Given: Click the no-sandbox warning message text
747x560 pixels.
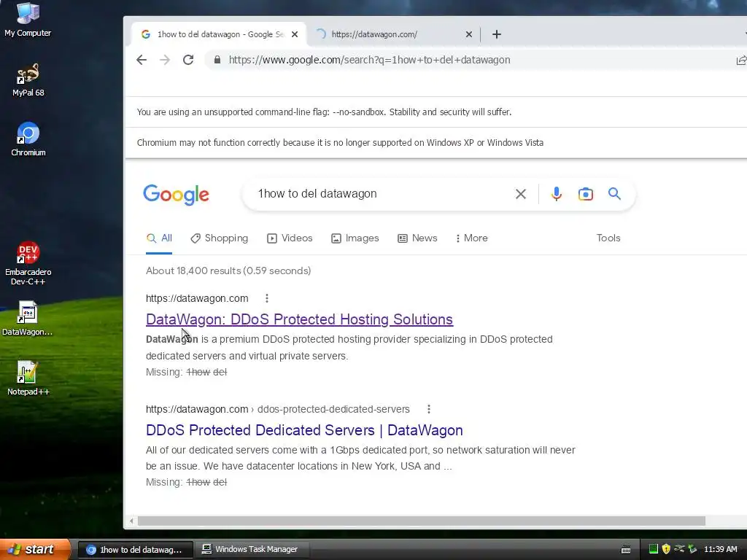Looking at the screenshot, I should (x=324, y=112).
